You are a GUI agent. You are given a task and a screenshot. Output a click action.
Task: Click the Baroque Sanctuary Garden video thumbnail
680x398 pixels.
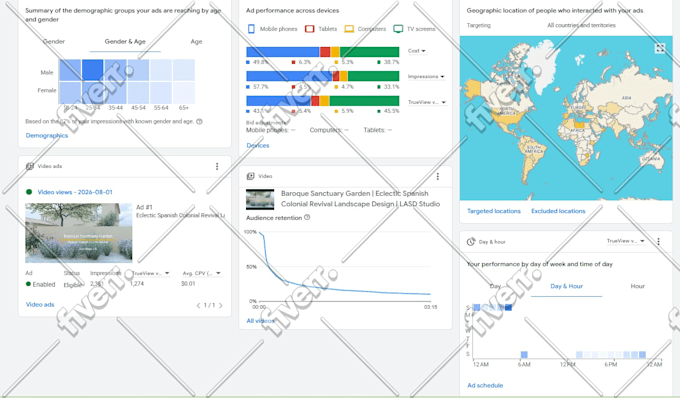(260, 199)
